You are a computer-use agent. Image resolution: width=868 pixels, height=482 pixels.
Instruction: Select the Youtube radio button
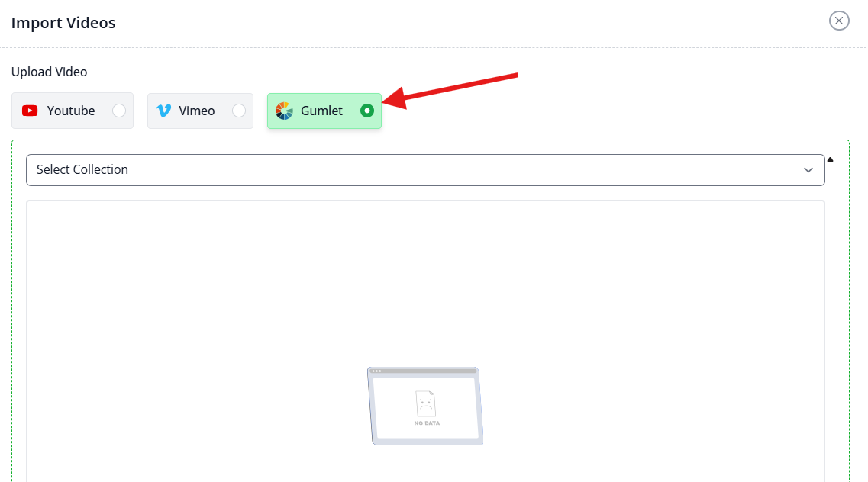pyautogui.click(x=119, y=111)
